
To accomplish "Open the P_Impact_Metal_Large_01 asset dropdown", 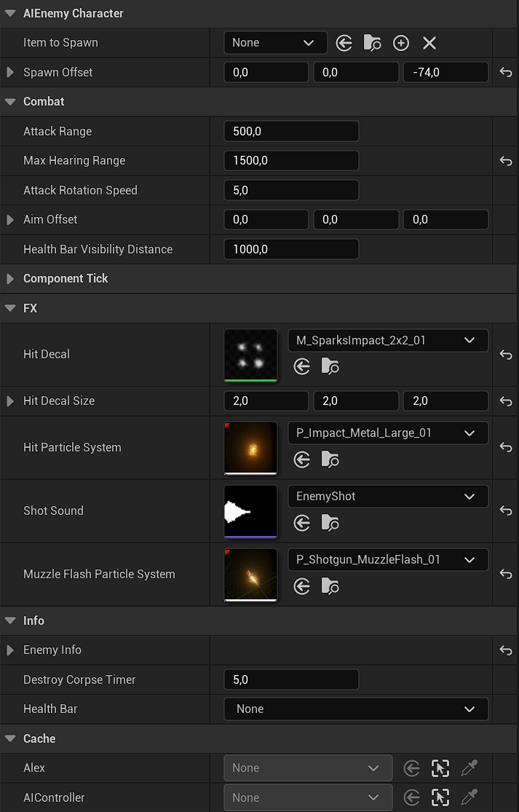I will coord(388,433).
